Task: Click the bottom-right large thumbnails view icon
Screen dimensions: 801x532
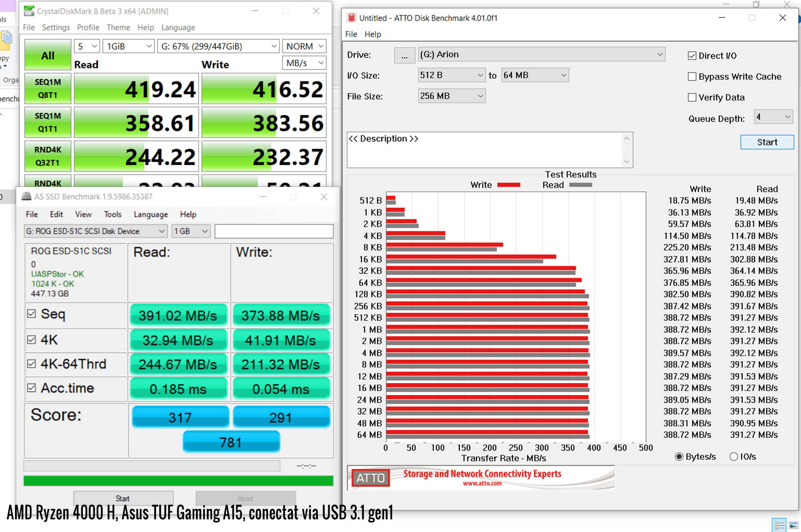Action: (793, 525)
